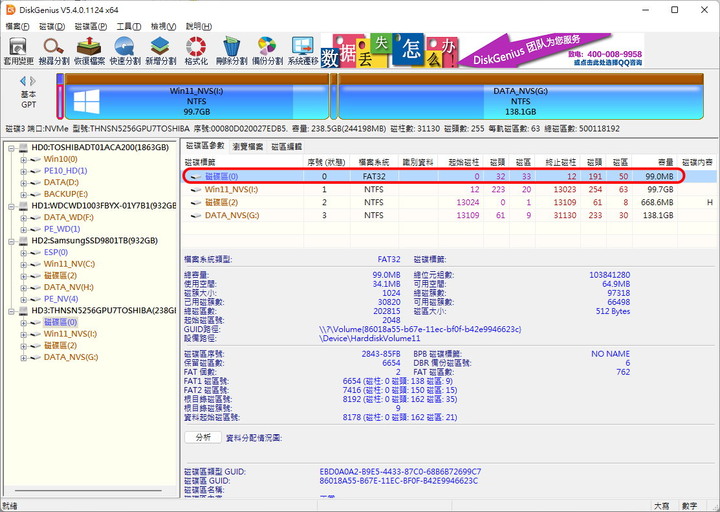
Task: Open the 備份分割 backup partition tool
Action: [x=267, y=51]
